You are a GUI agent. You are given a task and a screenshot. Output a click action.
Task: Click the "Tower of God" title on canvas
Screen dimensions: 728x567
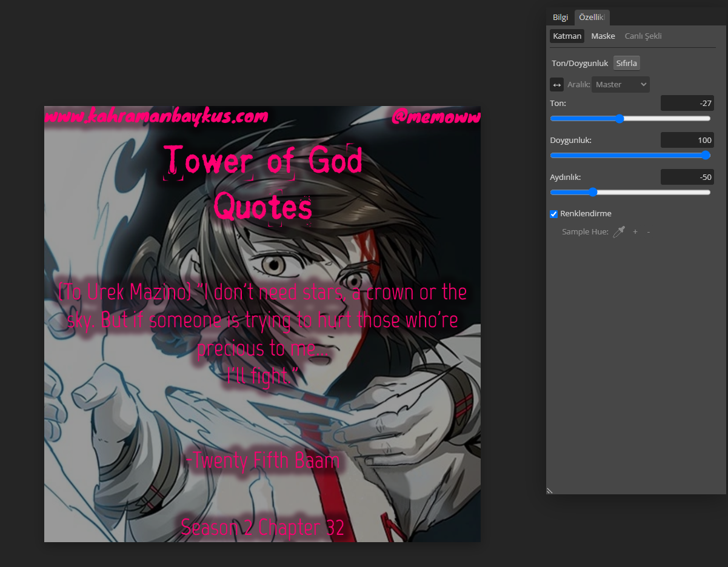click(x=263, y=161)
